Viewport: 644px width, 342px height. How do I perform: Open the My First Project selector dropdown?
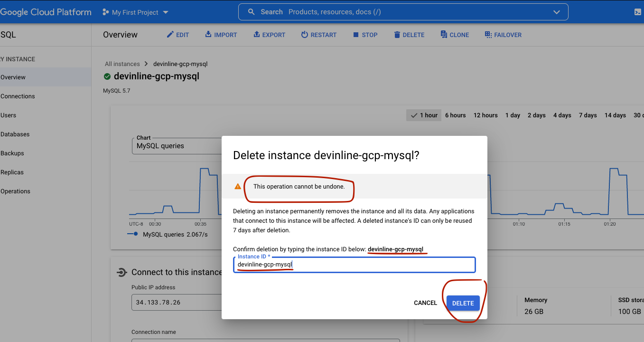click(136, 12)
